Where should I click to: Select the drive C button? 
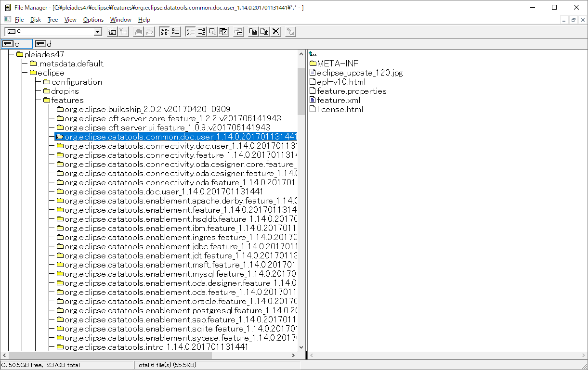pyautogui.click(x=17, y=43)
